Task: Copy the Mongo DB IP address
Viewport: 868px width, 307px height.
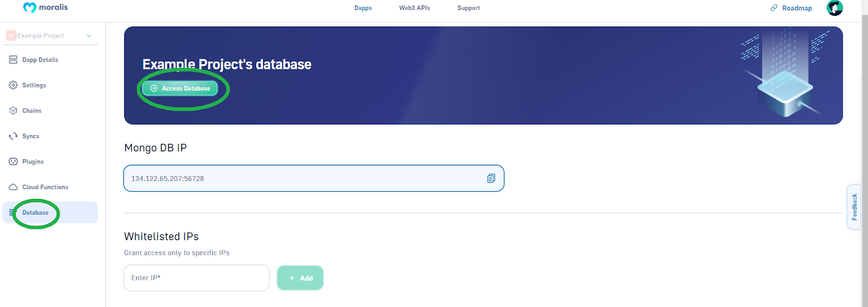Action: [x=491, y=178]
